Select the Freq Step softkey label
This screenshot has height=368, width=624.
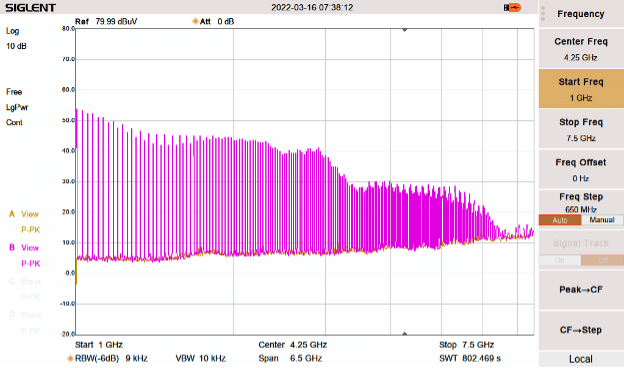(581, 197)
